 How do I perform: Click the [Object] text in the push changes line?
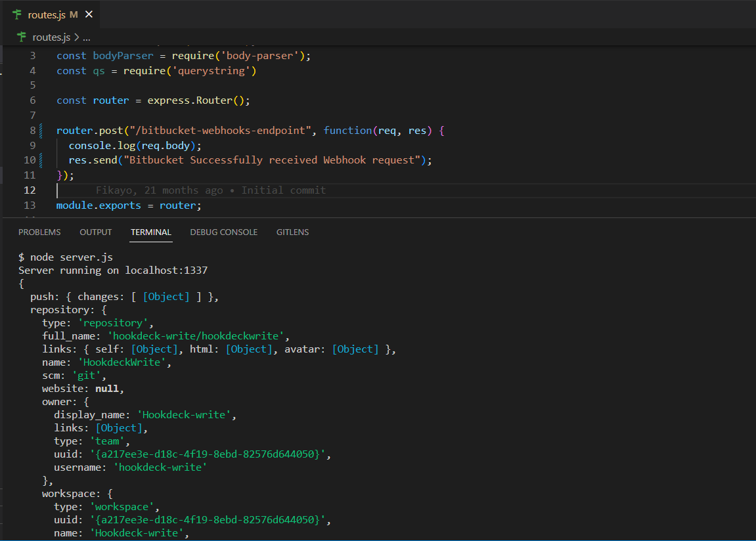click(x=166, y=296)
